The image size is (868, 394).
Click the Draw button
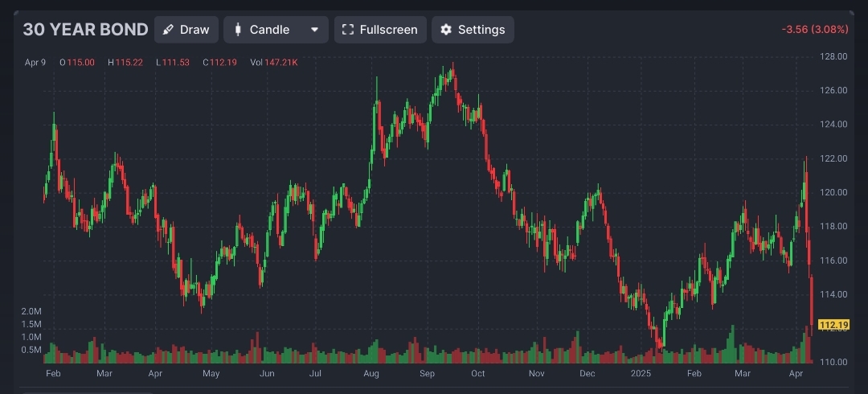point(186,30)
